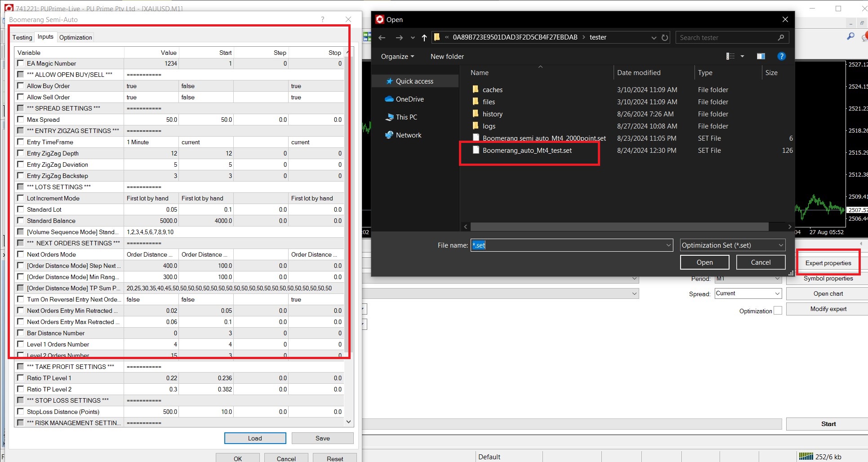Select the files folder
The width and height of the screenshot is (868, 462).
(489, 102)
